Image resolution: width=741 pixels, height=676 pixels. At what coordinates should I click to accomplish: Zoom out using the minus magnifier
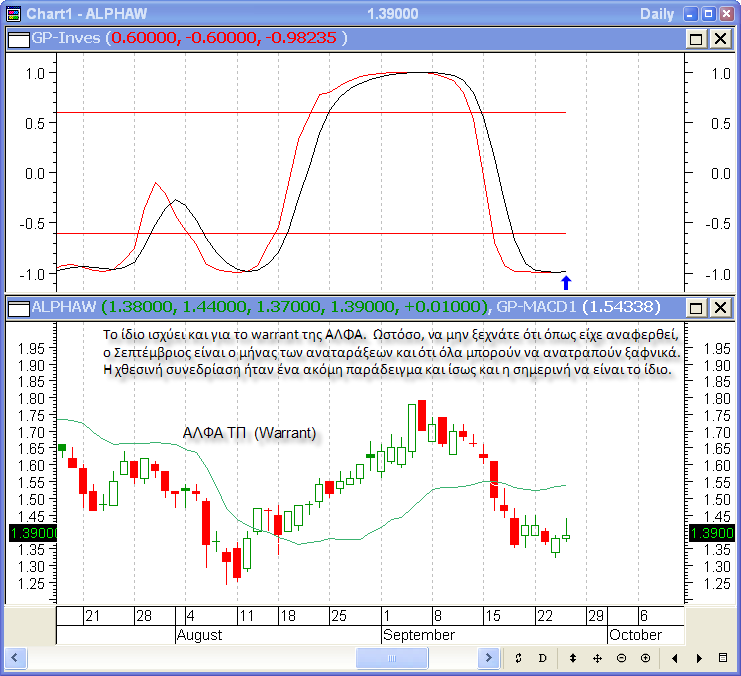click(x=621, y=658)
